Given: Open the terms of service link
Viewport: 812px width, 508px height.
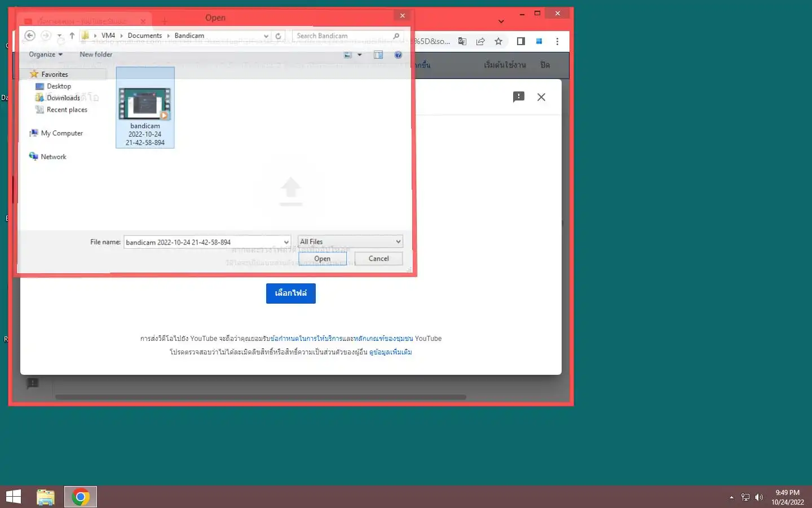Looking at the screenshot, I should coord(306,339).
